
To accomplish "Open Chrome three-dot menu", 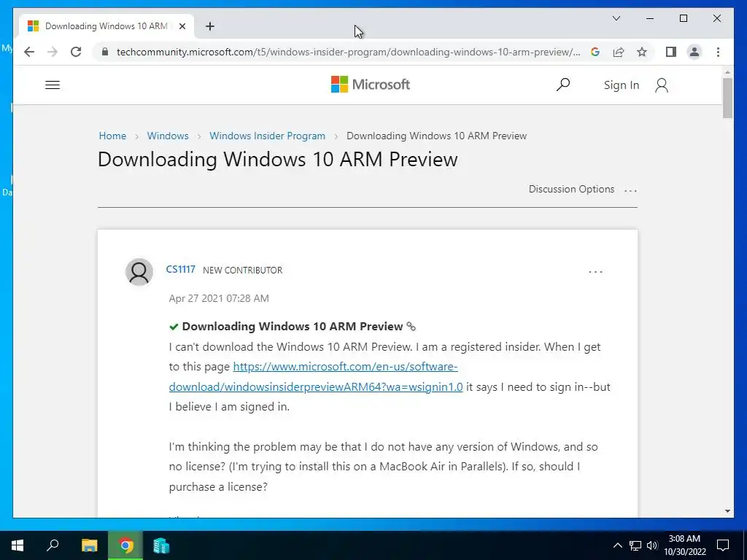I will click(718, 52).
